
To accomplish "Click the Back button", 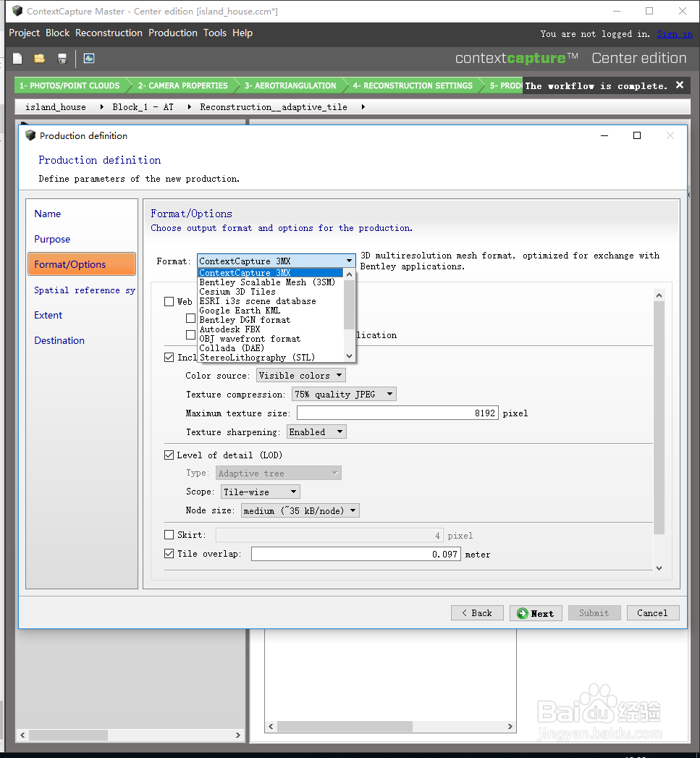I will pyautogui.click(x=477, y=613).
